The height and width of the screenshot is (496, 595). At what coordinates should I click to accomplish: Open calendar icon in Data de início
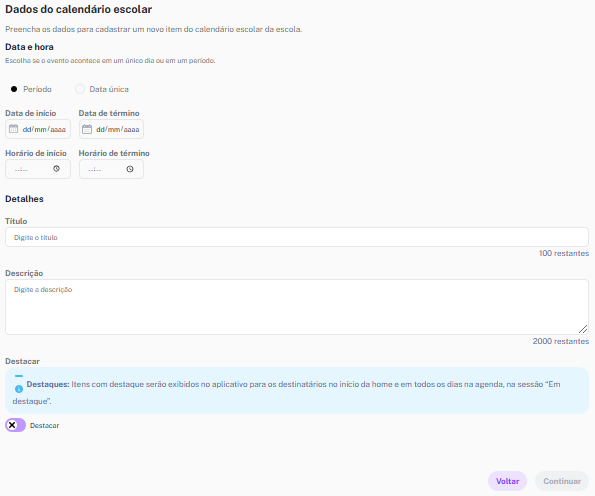point(13,129)
